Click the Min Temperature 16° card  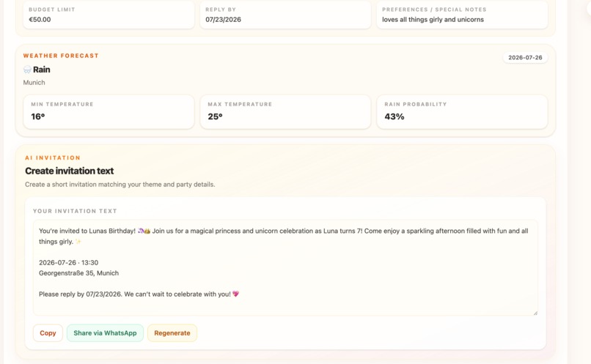click(x=109, y=112)
